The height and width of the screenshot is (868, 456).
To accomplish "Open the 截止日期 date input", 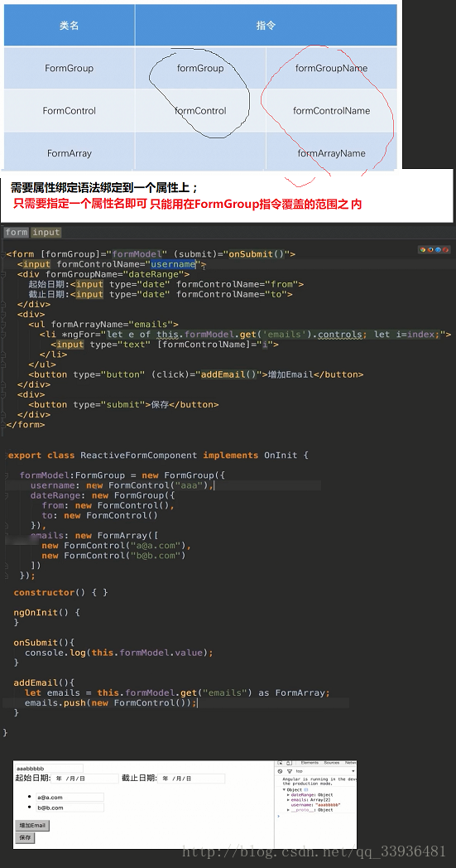I will [x=191, y=779].
